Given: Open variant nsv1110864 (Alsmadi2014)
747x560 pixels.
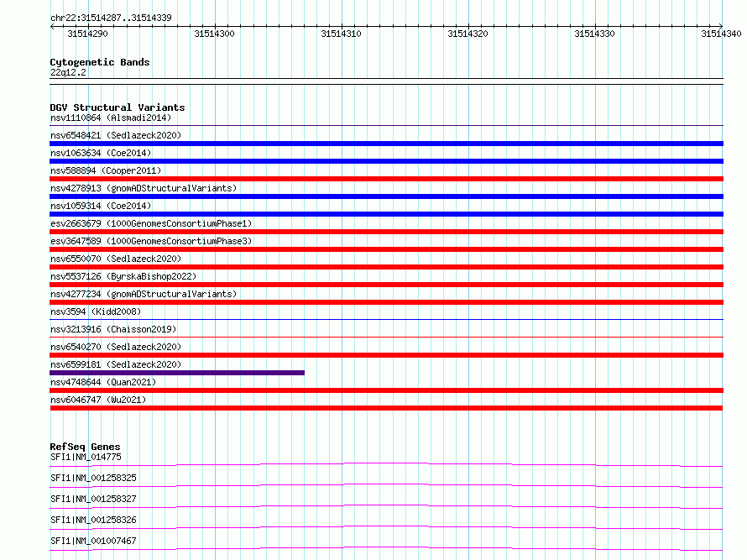Looking at the screenshot, I should [x=111, y=118].
